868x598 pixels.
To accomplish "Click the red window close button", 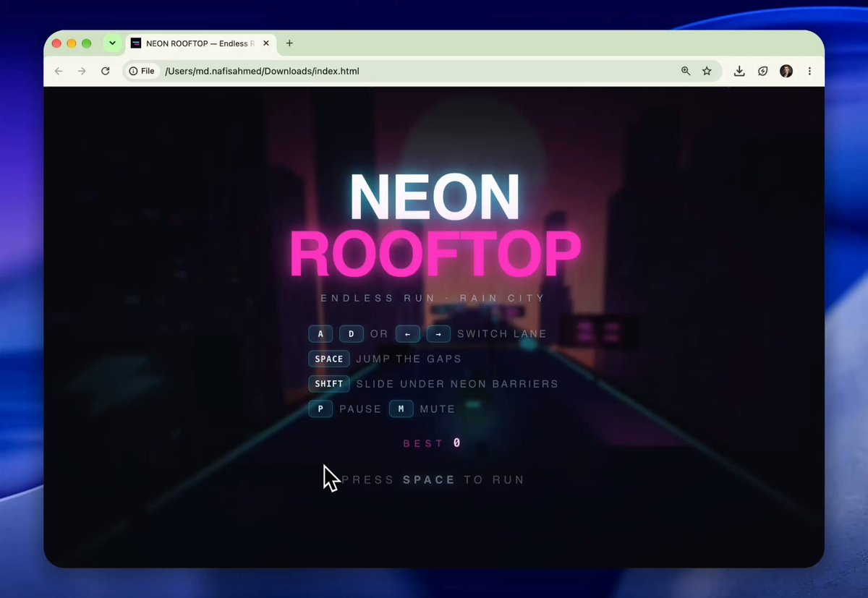I will tap(57, 43).
